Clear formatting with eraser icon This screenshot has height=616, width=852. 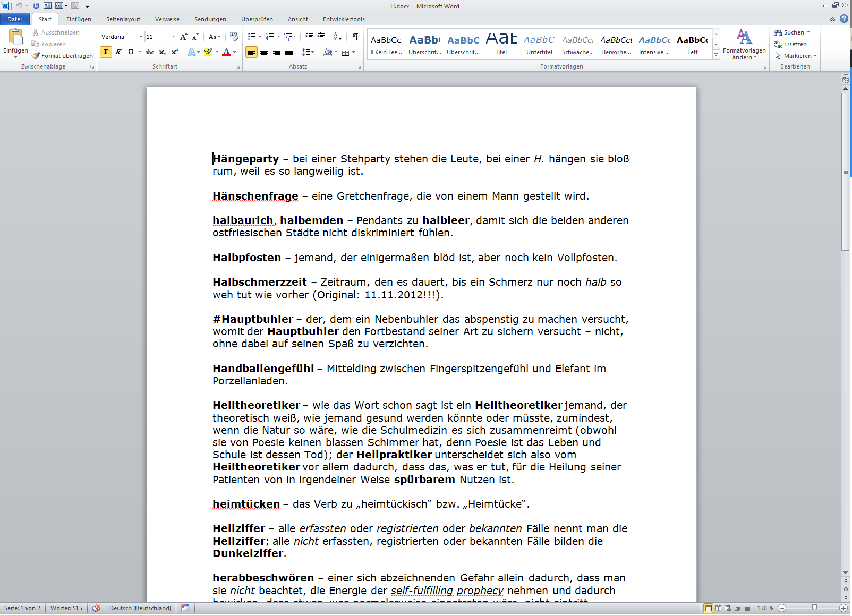pyautogui.click(x=234, y=37)
